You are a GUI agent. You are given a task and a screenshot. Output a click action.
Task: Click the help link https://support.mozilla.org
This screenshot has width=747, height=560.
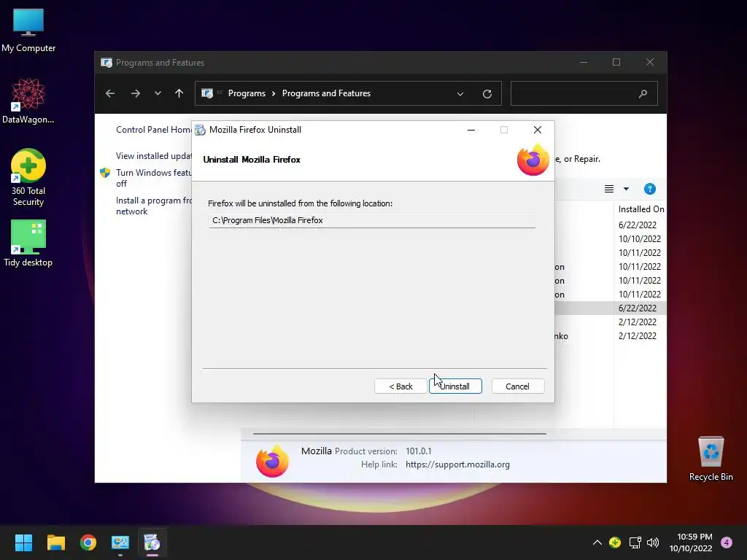[x=457, y=464]
